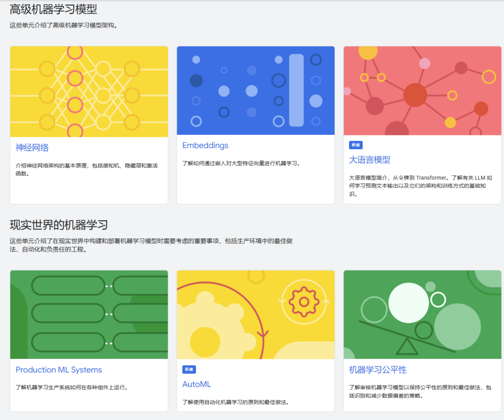This screenshot has height=420, width=504.
Task: Click the 新建 badge above 大语言模型
Action: tap(356, 145)
